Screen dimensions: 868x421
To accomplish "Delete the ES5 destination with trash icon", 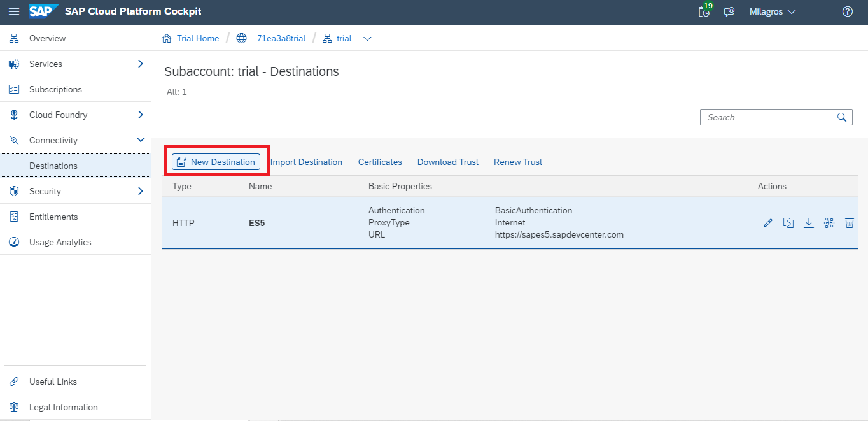I will coord(849,223).
